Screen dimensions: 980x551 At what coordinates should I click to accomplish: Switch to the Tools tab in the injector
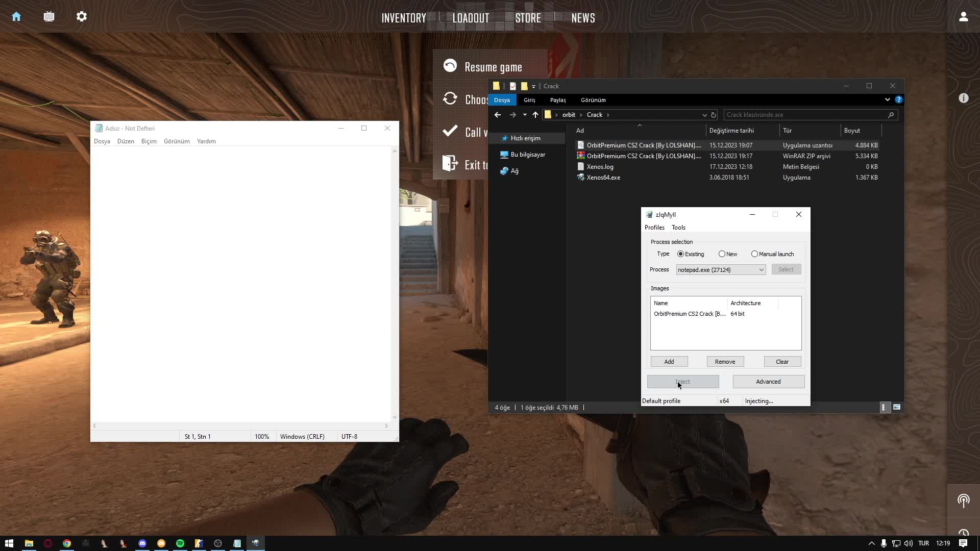[x=678, y=228]
